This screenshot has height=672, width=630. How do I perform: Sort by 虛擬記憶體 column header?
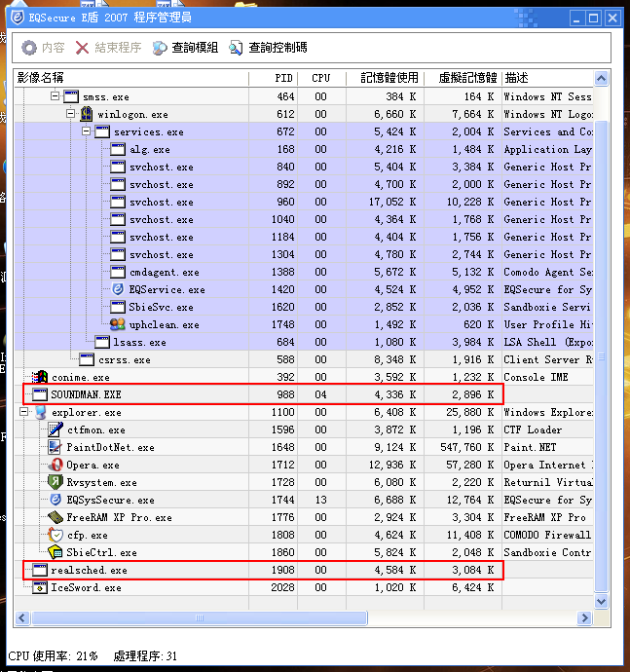click(x=463, y=78)
